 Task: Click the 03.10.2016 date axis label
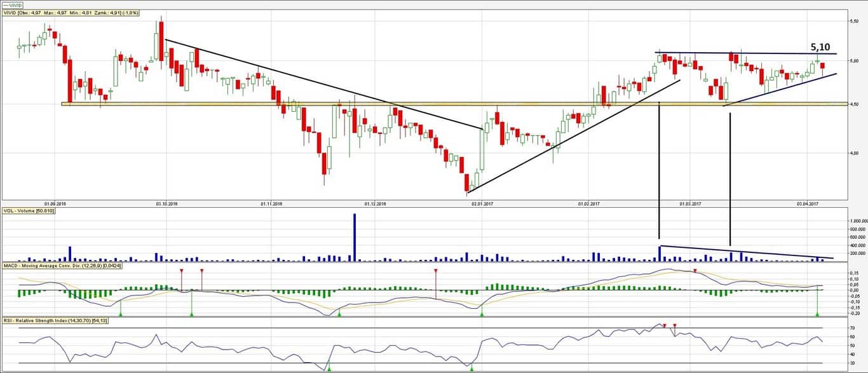tap(165, 204)
